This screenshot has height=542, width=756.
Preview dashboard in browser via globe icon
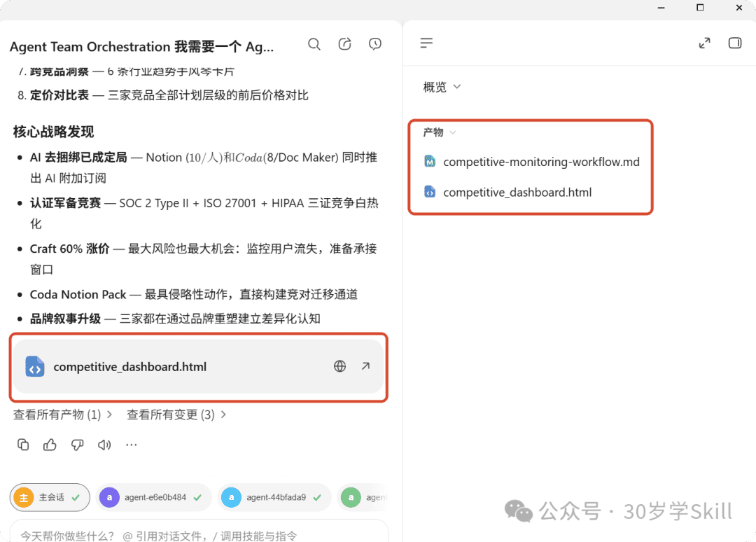(x=340, y=366)
